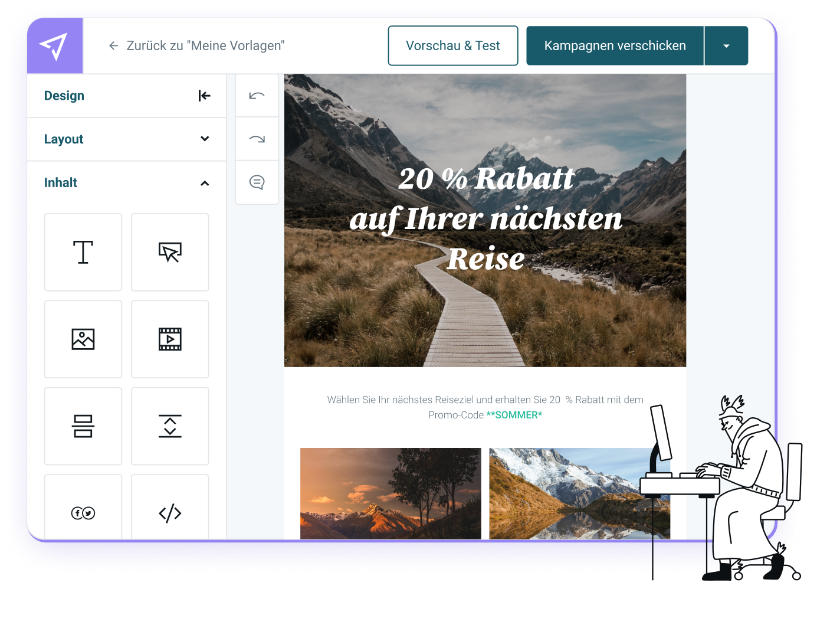Add a Spacer block to the email
Viewport: 840px width, 625px height.
(x=170, y=426)
